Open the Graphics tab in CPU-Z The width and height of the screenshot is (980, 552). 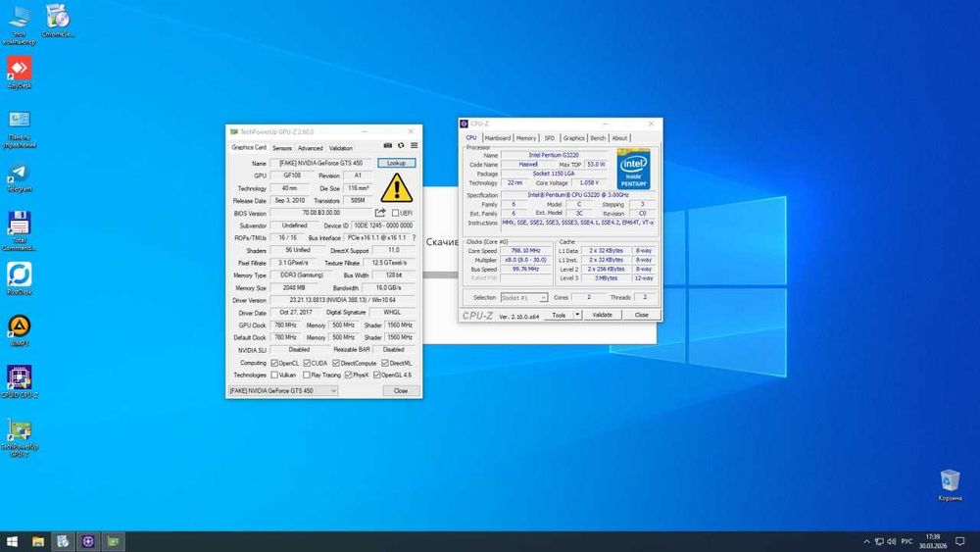[x=573, y=138]
